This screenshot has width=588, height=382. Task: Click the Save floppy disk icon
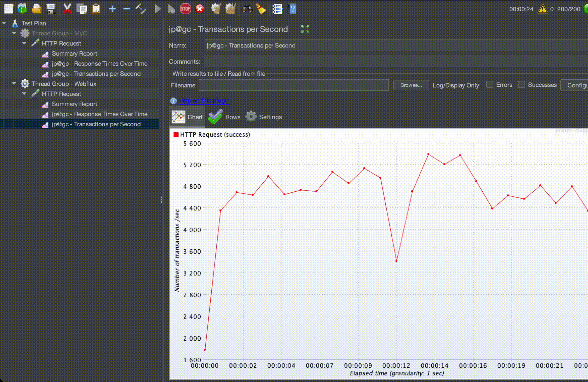(51, 9)
